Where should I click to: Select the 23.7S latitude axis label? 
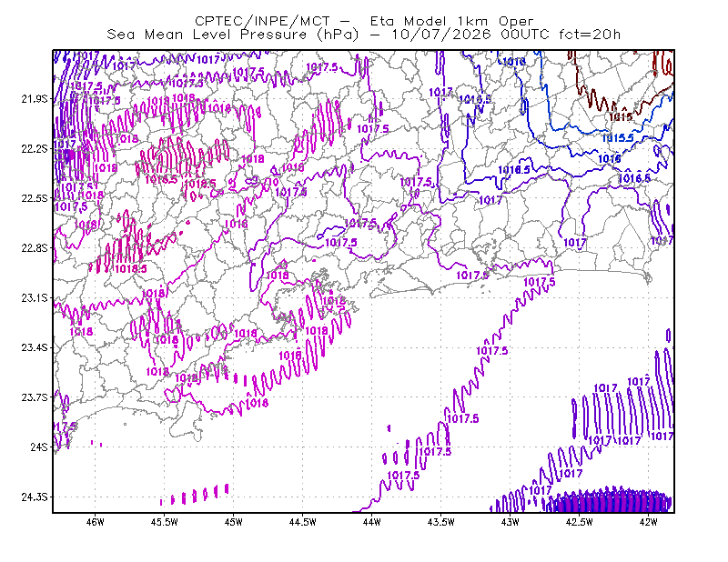[35, 397]
